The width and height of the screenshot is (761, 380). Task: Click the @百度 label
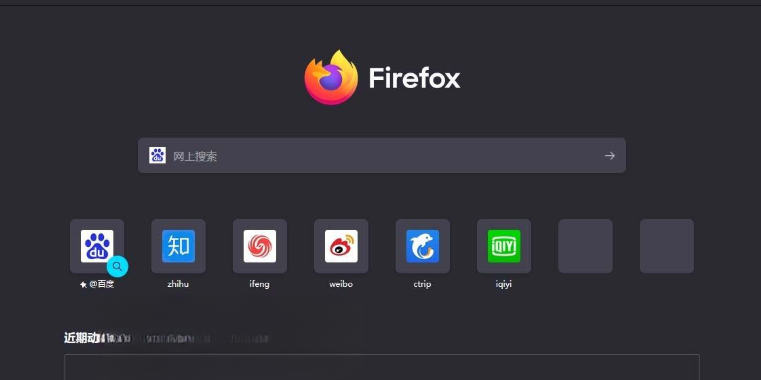101,284
